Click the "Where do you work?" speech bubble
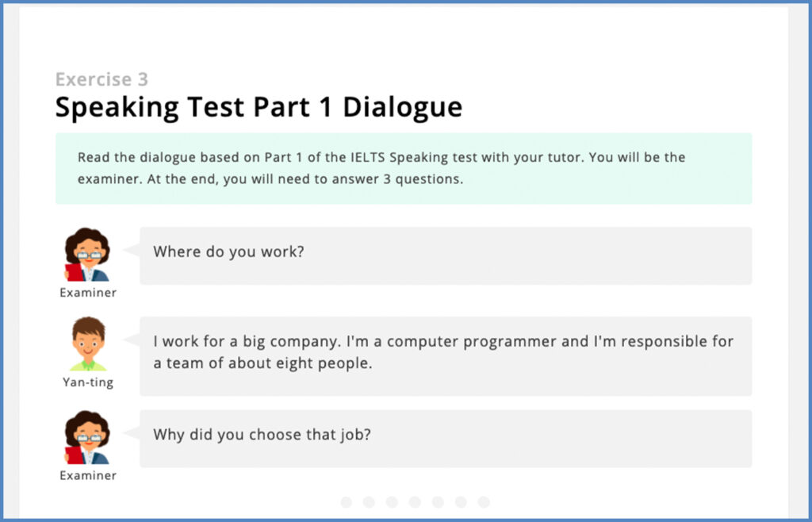Image resolution: width=812 pixels, height=522 pixels. (x=446, y=255)
